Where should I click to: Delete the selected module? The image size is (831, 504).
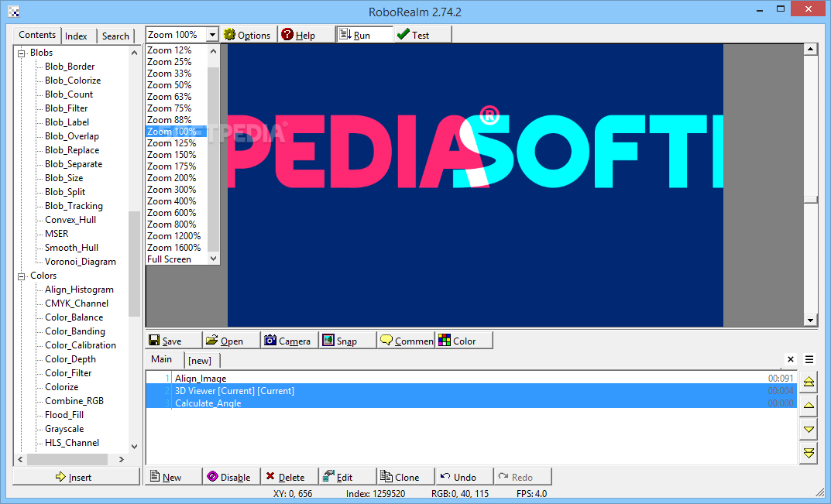tap(290, 477)
